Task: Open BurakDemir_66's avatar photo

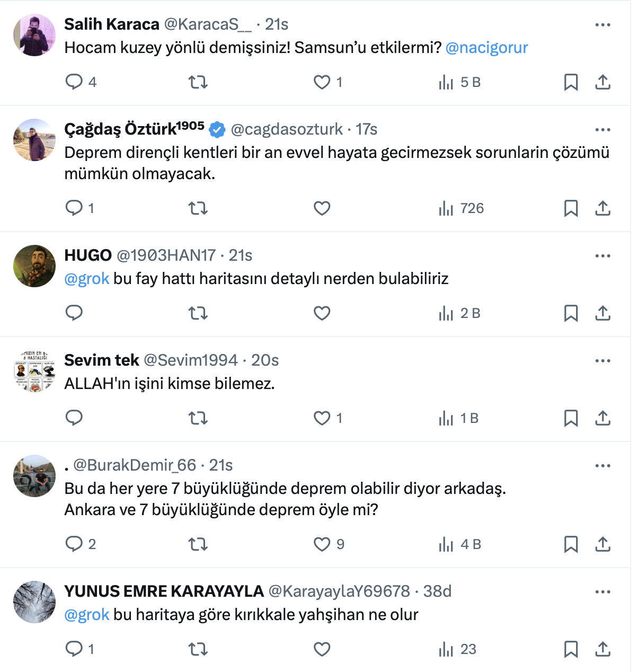Action: coord(34,476)
